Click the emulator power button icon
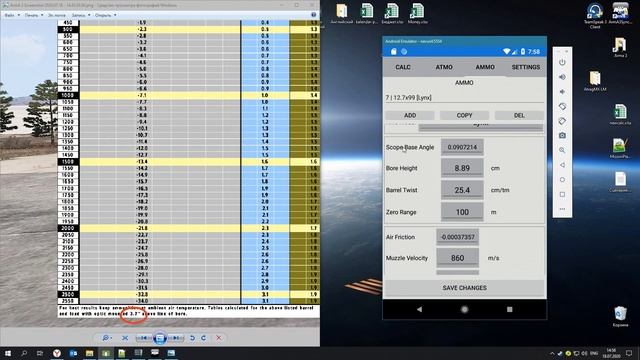The image size is (640, 360). tap(562, 62)
